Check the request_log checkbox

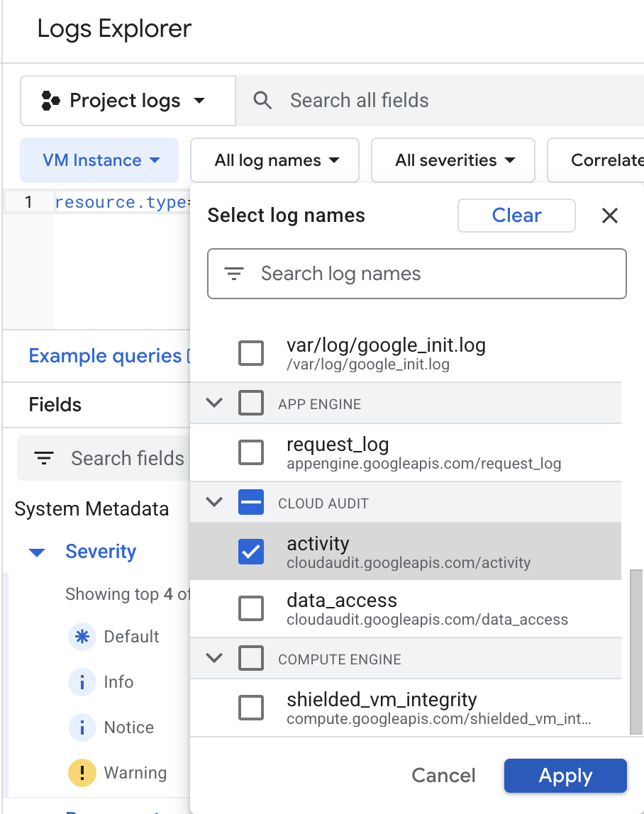[x=251, y=452]
